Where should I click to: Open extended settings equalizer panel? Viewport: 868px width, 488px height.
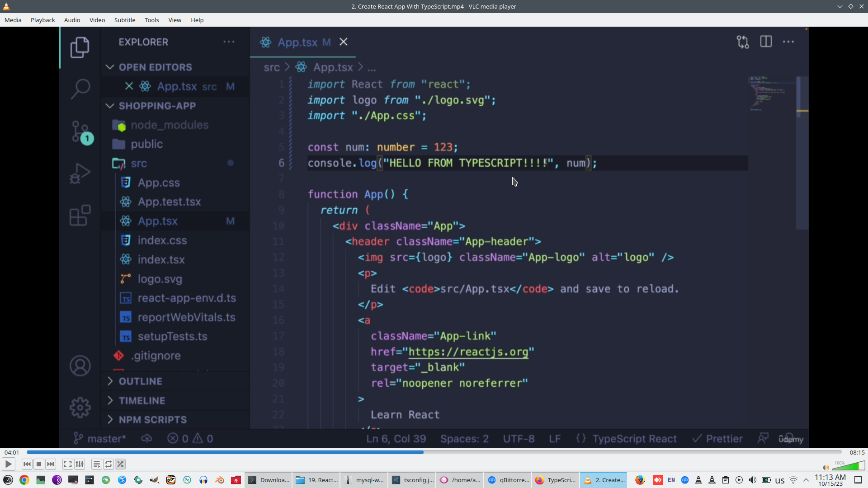(80, 464)
